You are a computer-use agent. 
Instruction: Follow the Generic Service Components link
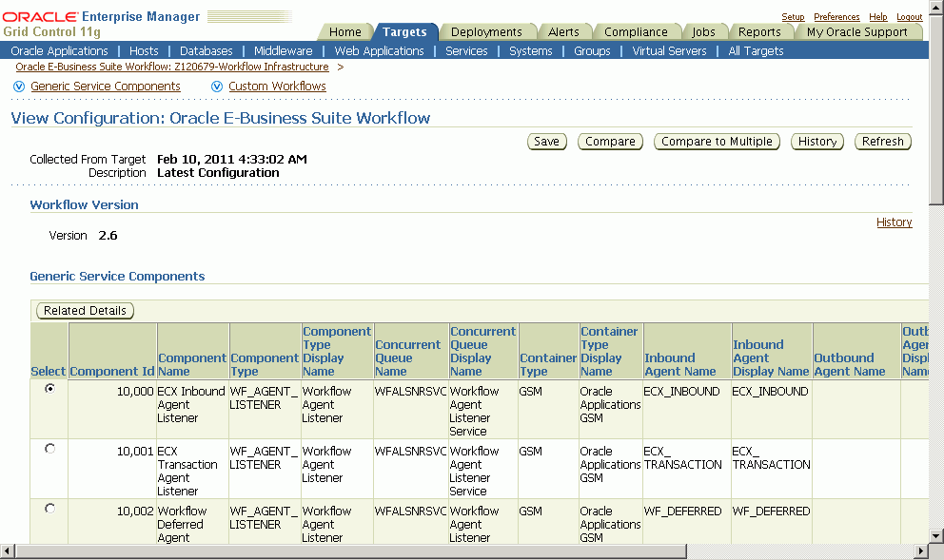(106, 86)
